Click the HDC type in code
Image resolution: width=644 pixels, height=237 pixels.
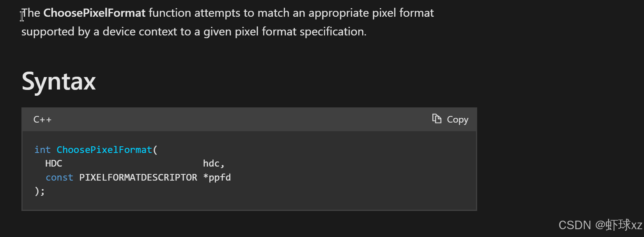54,163
